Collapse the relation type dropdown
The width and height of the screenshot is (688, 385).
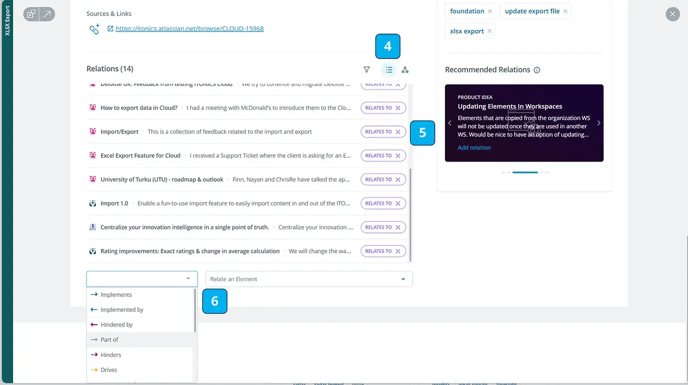(188, 279)
